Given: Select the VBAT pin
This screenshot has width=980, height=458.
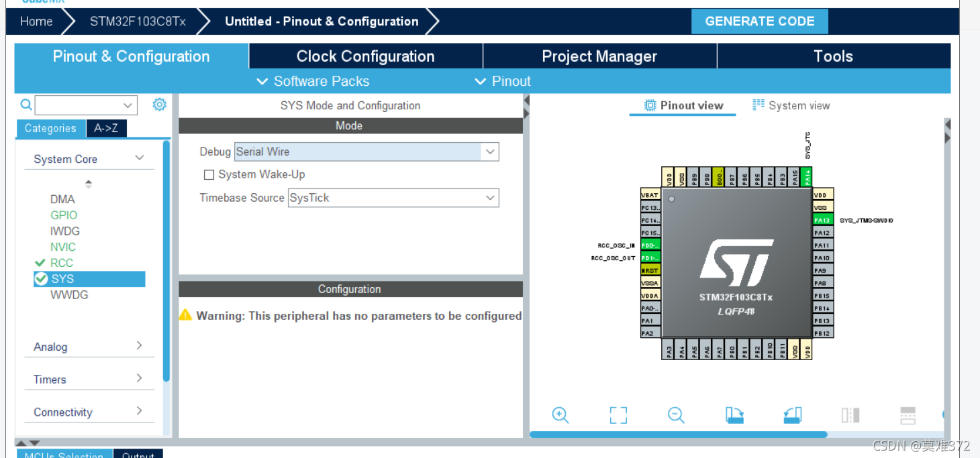Looking at the screenshot, I should point(650,195).
